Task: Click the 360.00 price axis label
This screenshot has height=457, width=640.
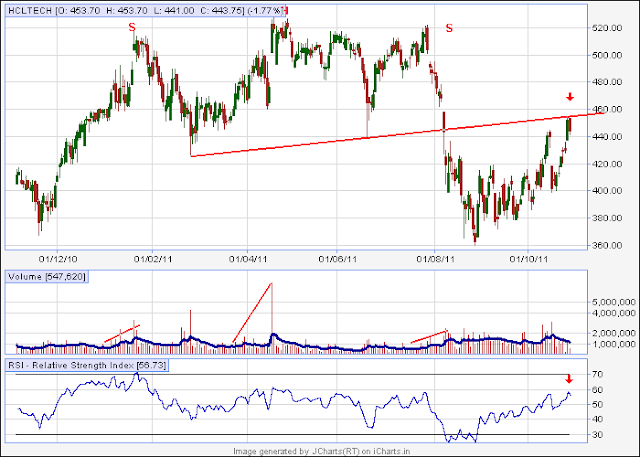Action: point(607,245)
